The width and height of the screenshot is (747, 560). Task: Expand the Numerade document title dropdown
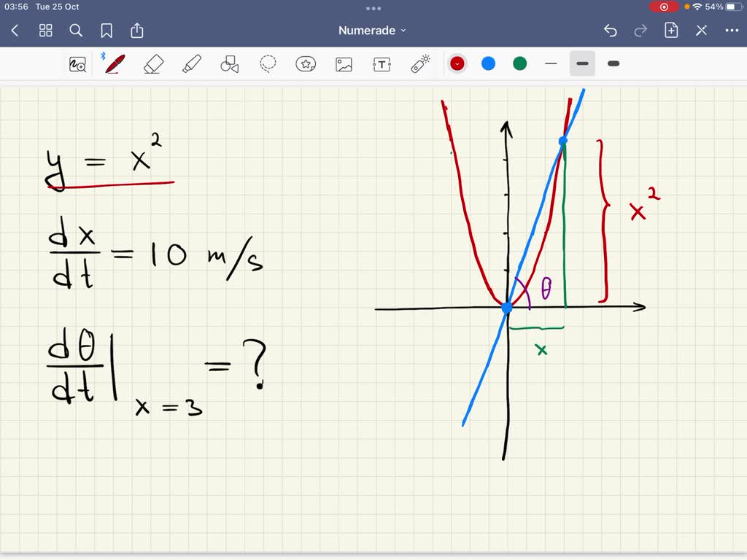pos(373,31)
